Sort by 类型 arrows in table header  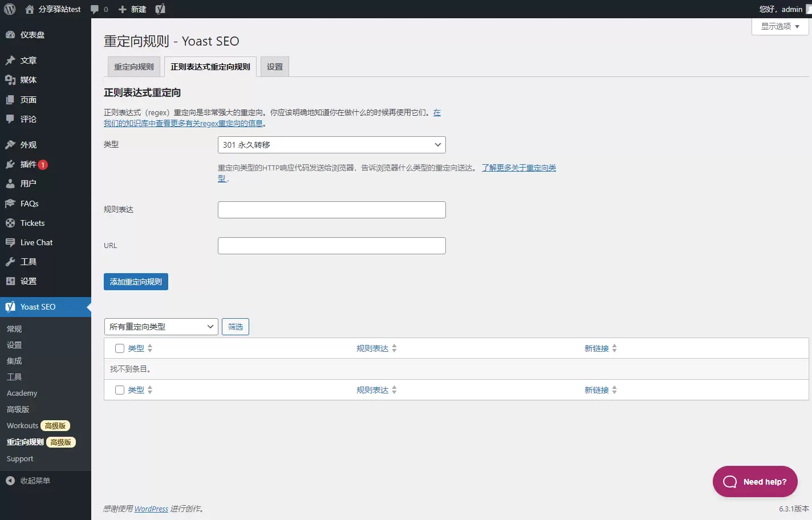coord(150,348)
